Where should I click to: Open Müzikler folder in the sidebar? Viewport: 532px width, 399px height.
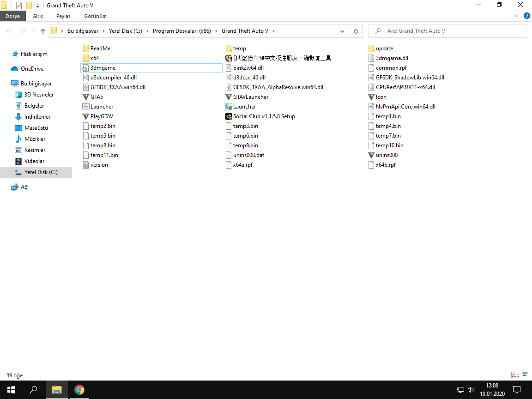30,139
